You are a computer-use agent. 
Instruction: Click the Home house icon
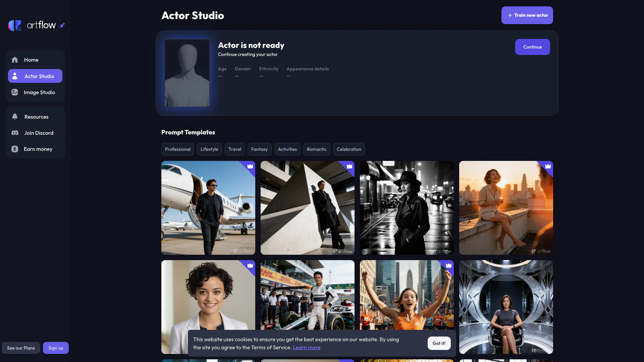pyautogui.click(x=15, y=60)
